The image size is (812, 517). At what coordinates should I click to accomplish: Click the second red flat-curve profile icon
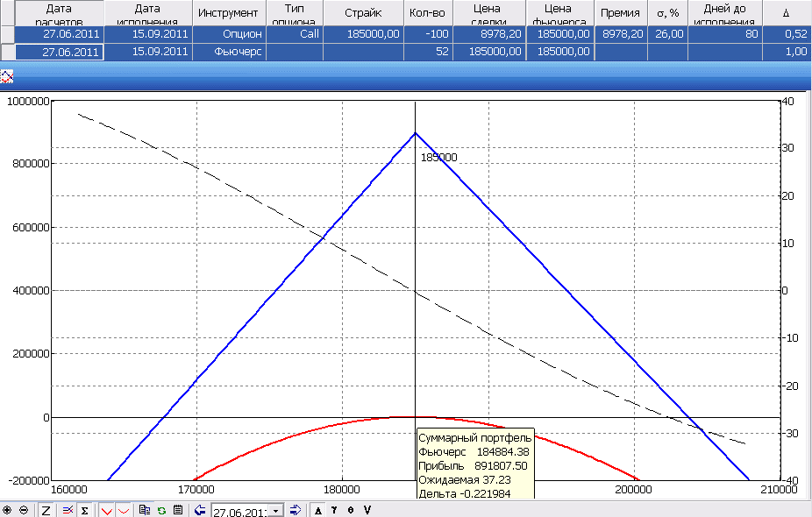pyautogui.click(x=123, y=510)
